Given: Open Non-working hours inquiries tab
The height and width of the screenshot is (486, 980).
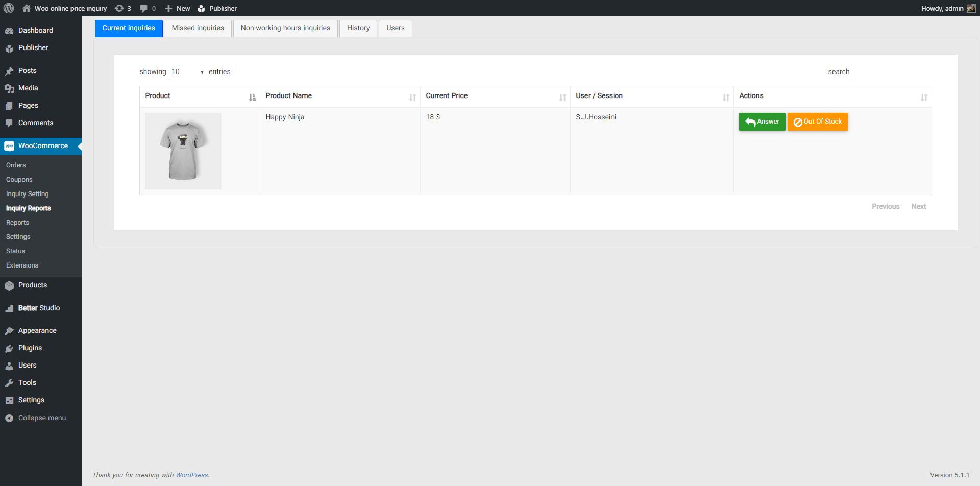Looking at the screenshot, I should tap(286, 28).
